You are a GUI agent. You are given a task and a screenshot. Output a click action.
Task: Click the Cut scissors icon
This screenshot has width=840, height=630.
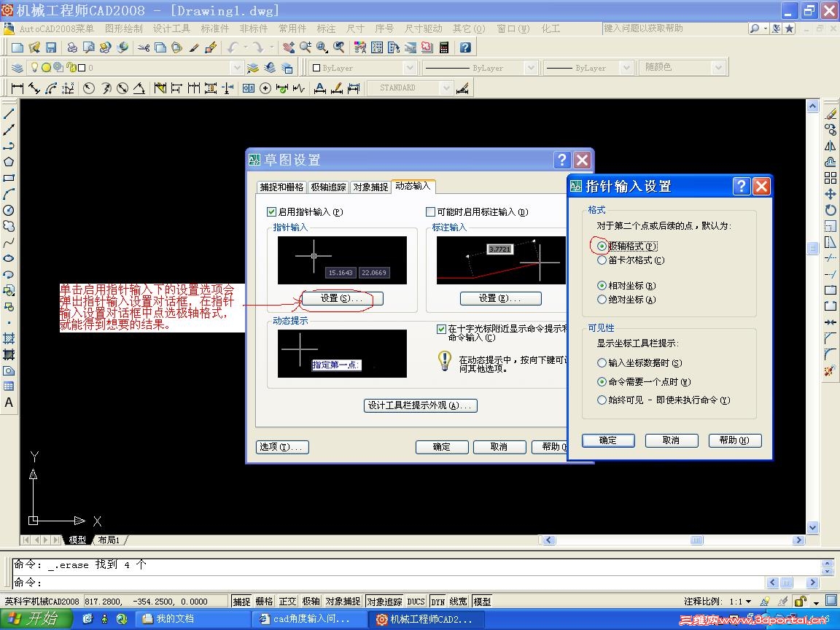tap(144, 47)
